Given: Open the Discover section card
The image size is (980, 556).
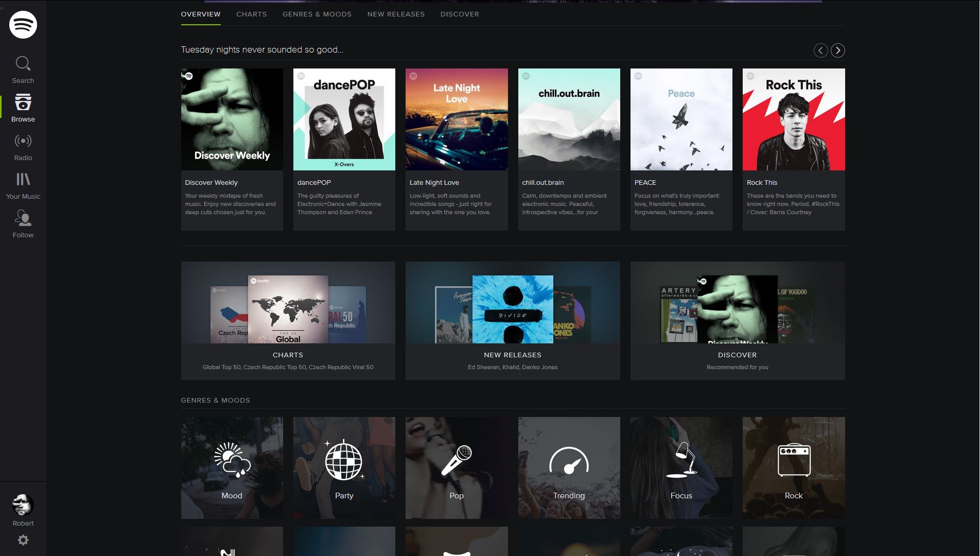Looking at the screenshot, I should click(x=738, y=321).
